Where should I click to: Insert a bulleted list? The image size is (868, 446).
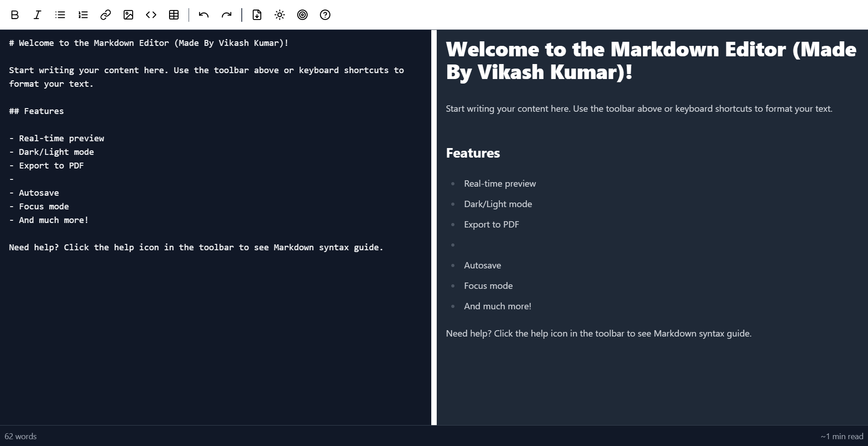[x=60, y=15]
